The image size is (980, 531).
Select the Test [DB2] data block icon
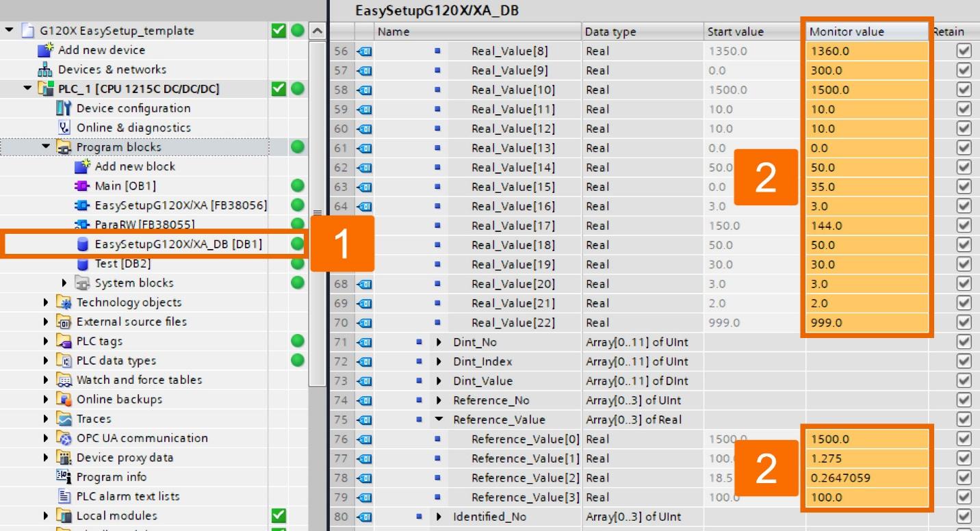(82, 263)
